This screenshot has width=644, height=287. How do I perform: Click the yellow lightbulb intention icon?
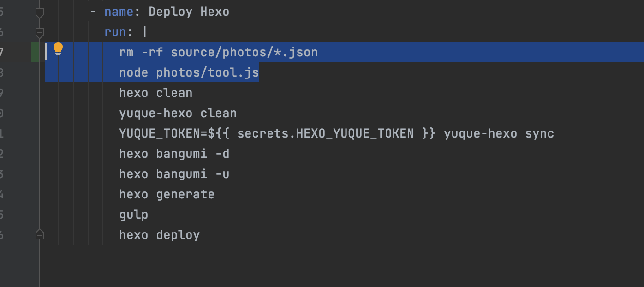pyautogui.click(x=58, y=49)
